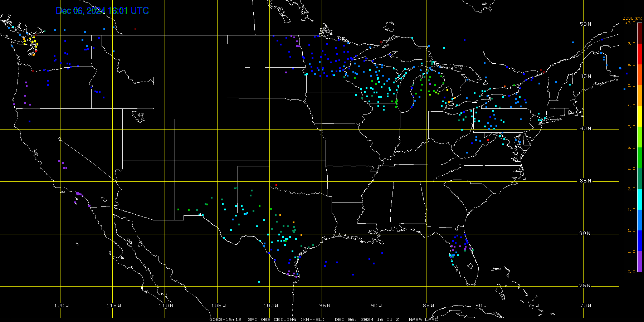Click the 35 N latitude label

pyautogui.click(x=586, y=181)
